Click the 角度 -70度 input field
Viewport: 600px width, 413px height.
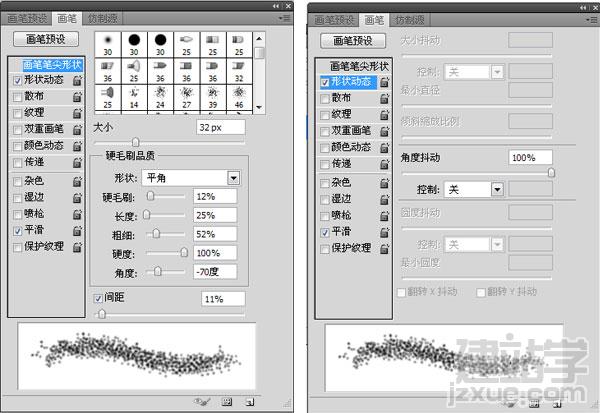coord(215,272)
